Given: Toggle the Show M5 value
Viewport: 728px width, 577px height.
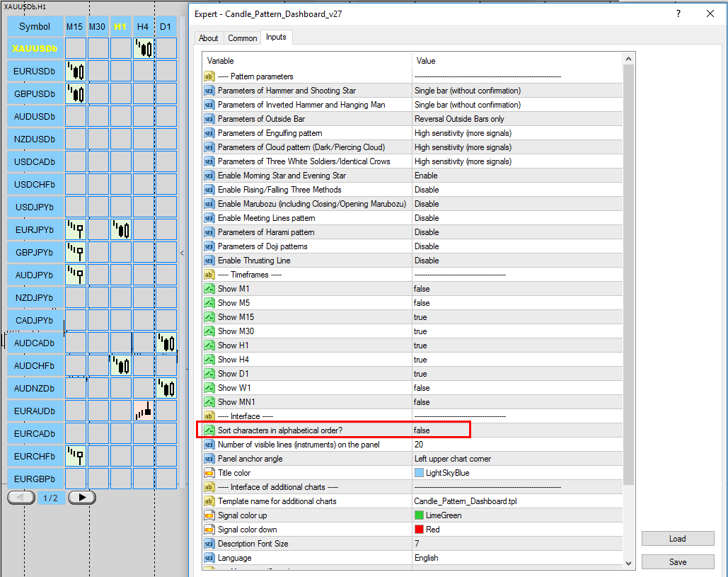Looking at the screenshot, I should 516,303.
